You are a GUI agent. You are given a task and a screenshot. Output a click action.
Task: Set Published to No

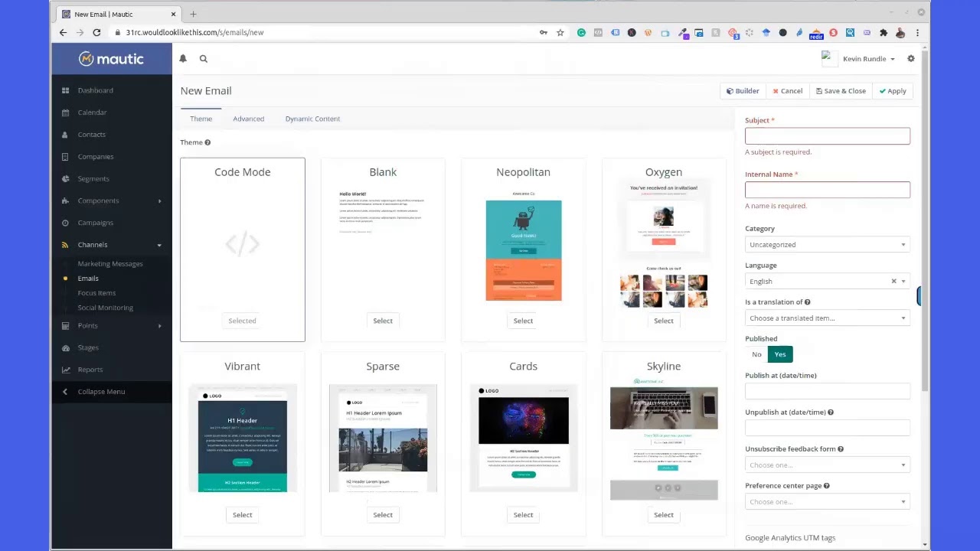756,354
